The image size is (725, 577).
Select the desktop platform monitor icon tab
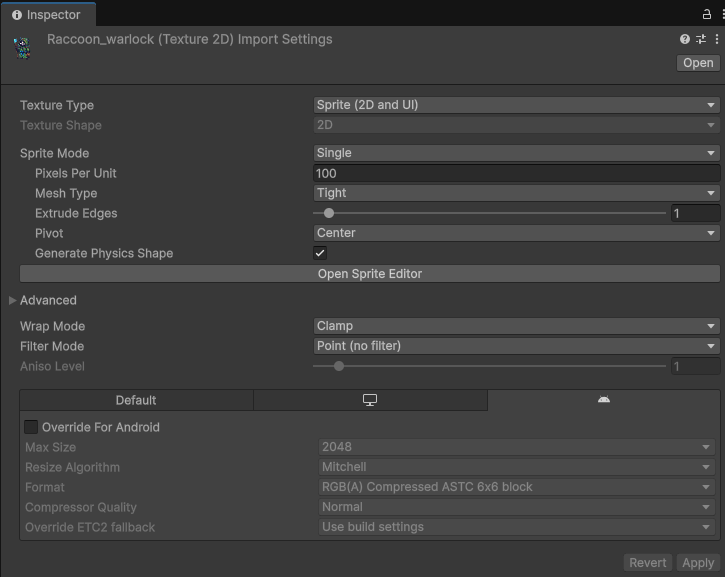pyautogui.click(x=370, y=400)
